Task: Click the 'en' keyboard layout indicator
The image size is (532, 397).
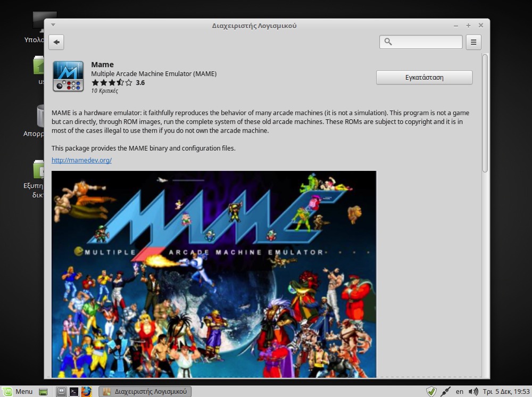Action: click(x=460, y=391)
